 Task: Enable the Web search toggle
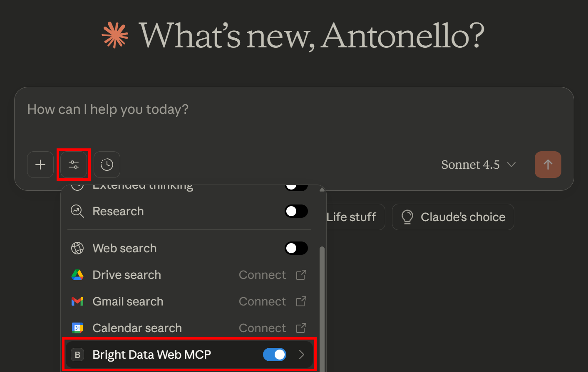[296, 248]
